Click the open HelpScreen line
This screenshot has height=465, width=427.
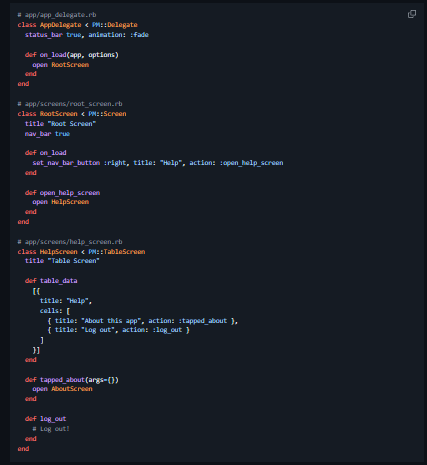(x=61, y=202)
